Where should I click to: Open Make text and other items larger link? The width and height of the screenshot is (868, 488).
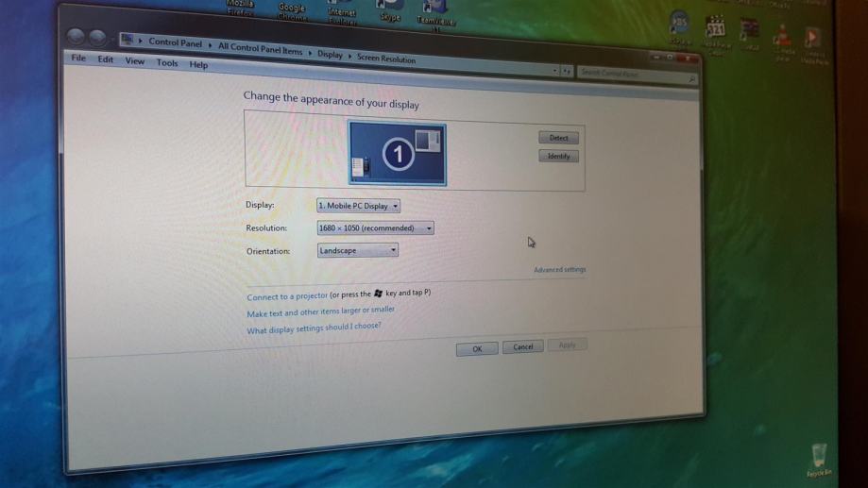(320, 311)
